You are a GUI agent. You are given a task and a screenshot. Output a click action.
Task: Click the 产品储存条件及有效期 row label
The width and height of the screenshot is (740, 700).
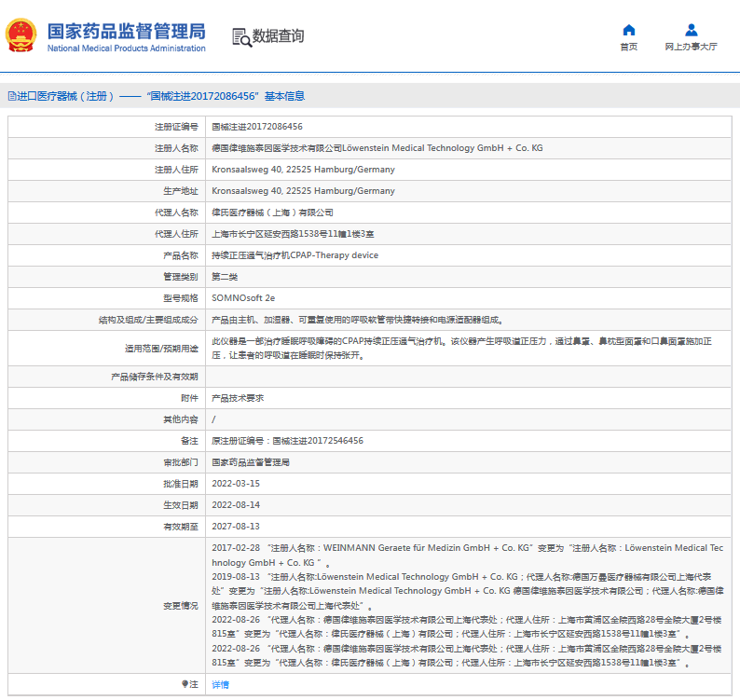pos(155,377)
